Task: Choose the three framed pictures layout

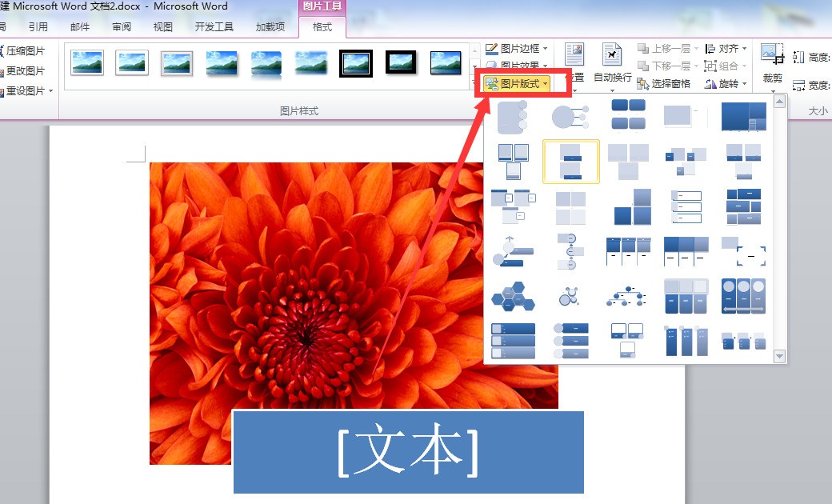Action: click(x=513, y=162)
